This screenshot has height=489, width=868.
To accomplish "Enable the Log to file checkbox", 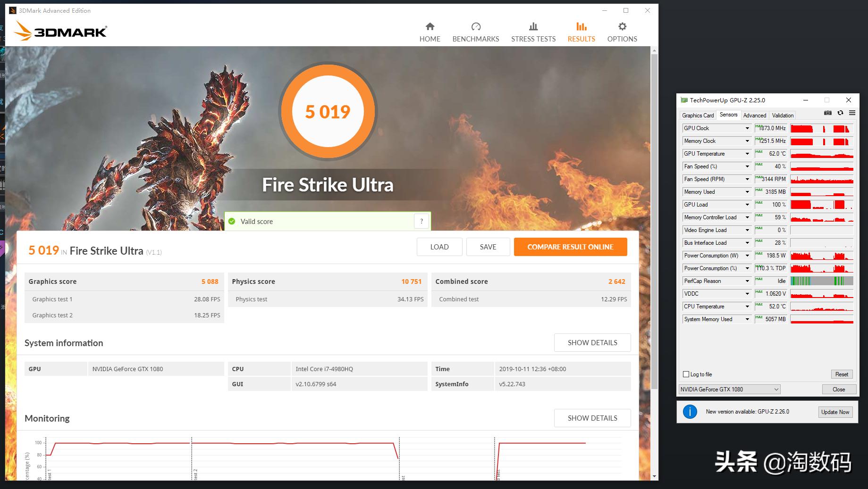I will (686, 374).
